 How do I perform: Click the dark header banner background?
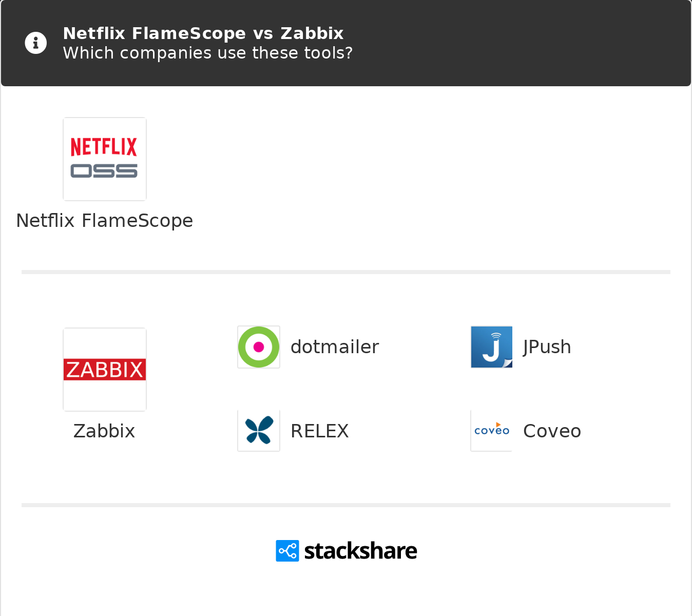pos(513,43)
